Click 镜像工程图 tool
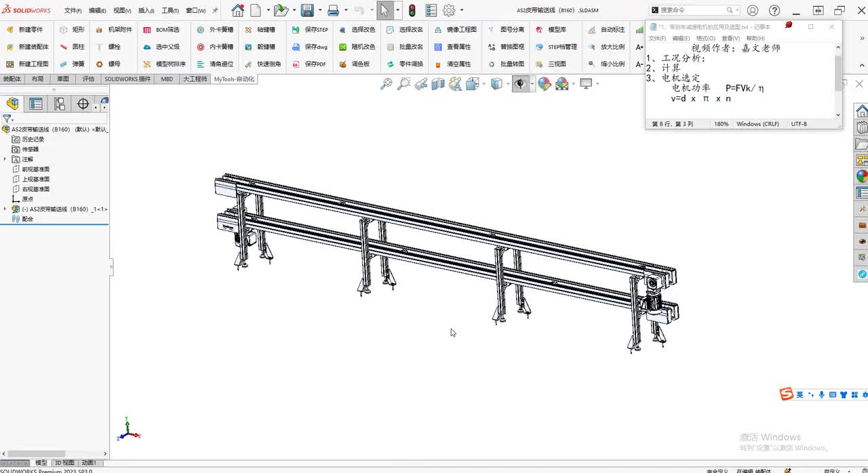This screenshot has height=473, width=868. pyautogui.click(x=455, y=30)
